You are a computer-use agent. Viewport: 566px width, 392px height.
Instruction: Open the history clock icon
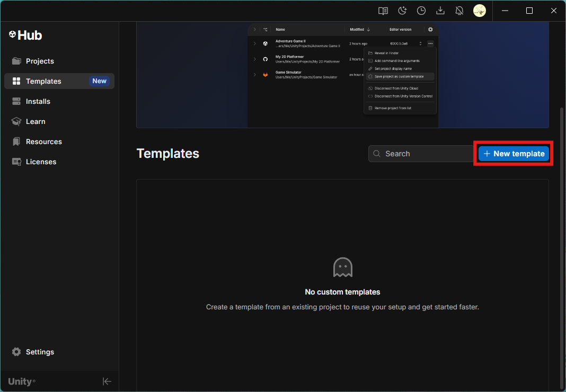(421, 11)
